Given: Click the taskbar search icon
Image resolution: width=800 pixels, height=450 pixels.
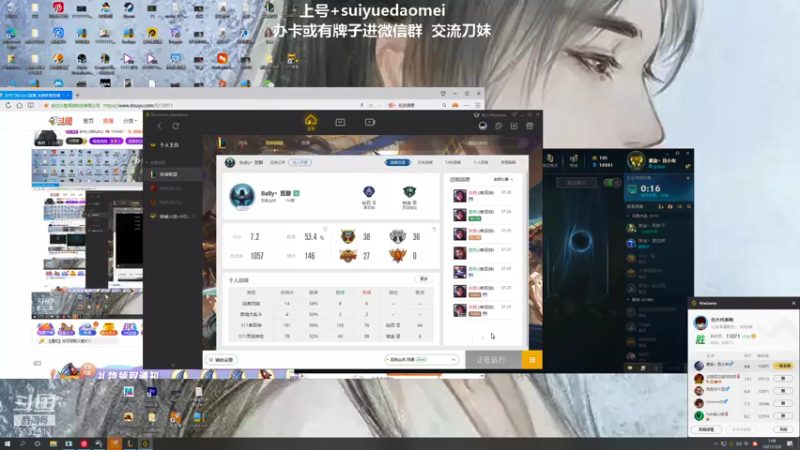Looking at the screenshot, I should tap(22, 444).
